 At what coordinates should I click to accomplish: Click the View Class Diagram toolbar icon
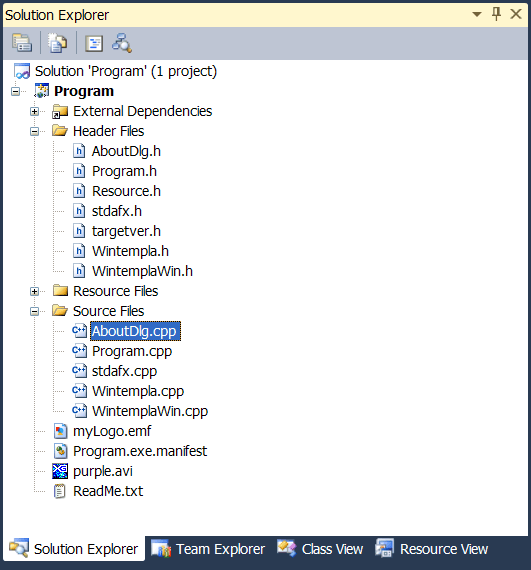[122, 43]
